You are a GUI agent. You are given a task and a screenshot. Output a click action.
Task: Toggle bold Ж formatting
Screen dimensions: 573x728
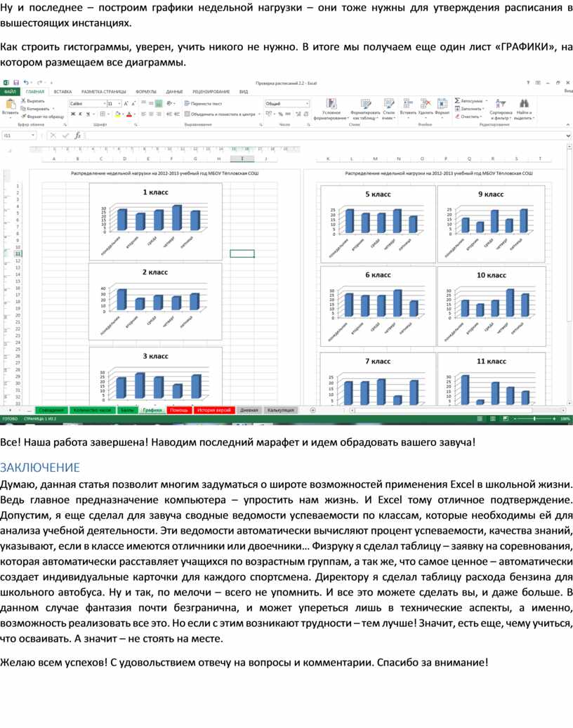(x=72, y=114)
